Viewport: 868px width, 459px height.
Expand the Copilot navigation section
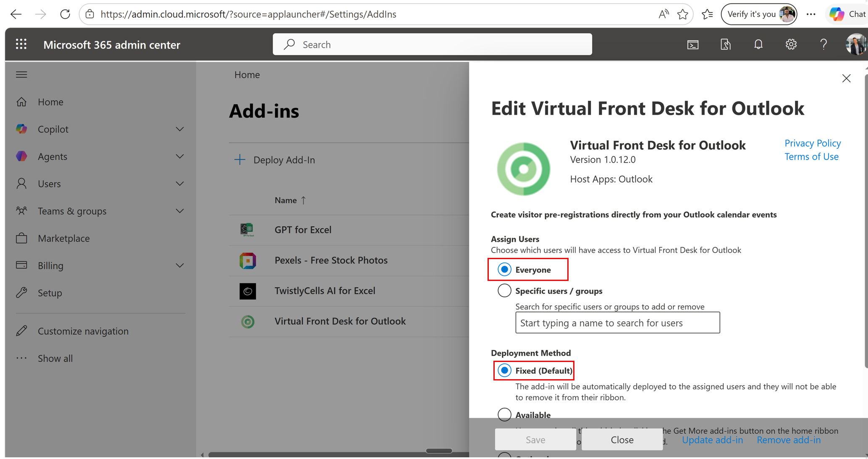point(180,129)
